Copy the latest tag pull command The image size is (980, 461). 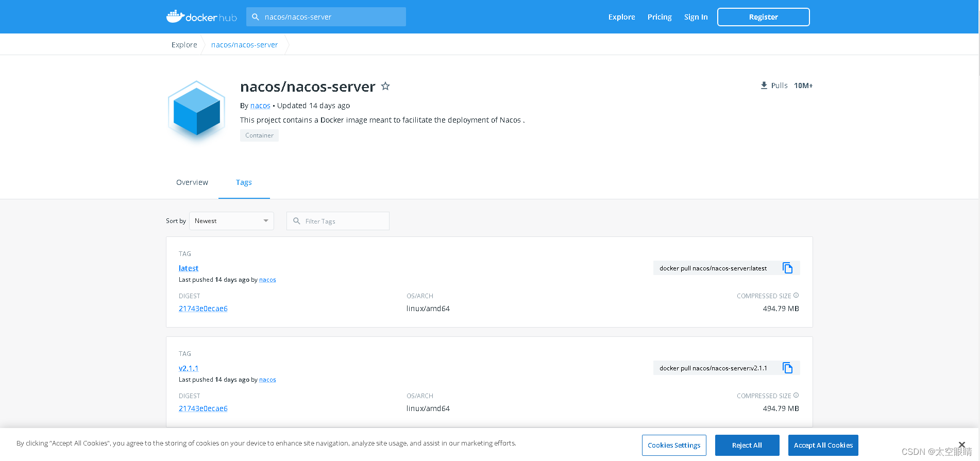787,268
